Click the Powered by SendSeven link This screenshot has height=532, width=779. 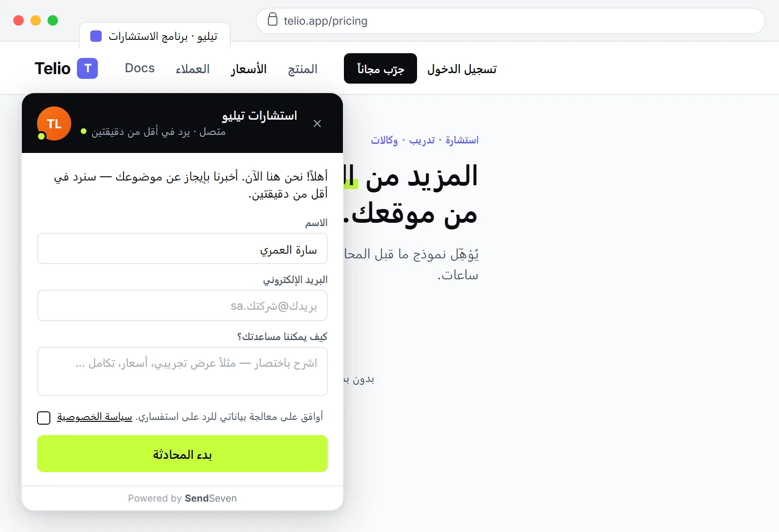[182, 498]
